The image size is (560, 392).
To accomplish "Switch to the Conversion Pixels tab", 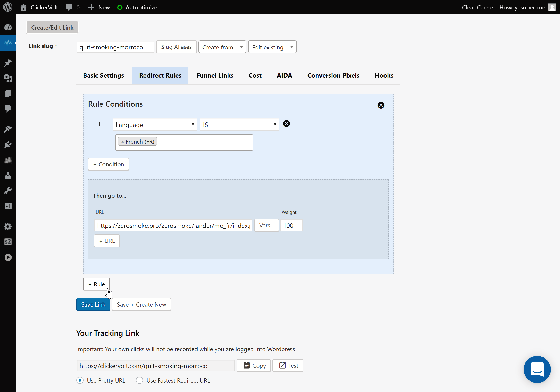I will [333, 75].
